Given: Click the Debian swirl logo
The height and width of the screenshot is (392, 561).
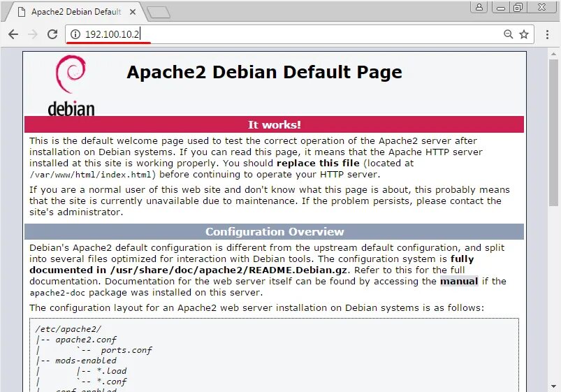Looking at the screenshot, I should [71, 73].
